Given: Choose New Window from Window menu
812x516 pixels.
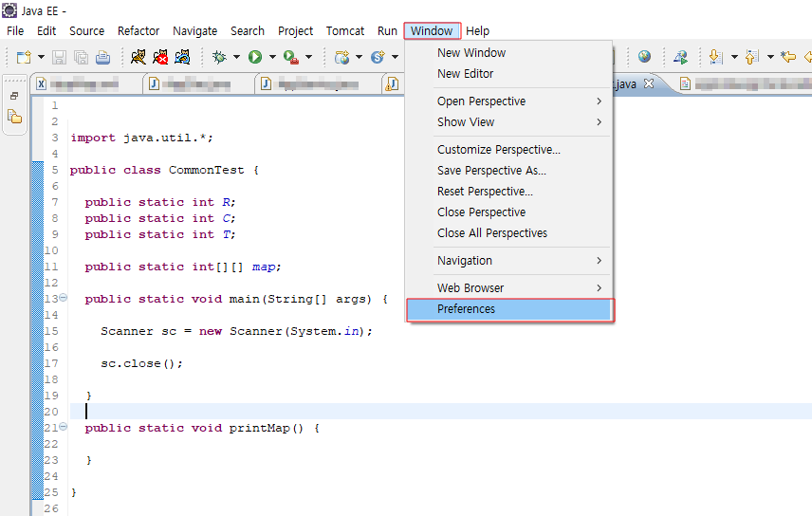Looking at the screenshot, I should click(508, 53).
